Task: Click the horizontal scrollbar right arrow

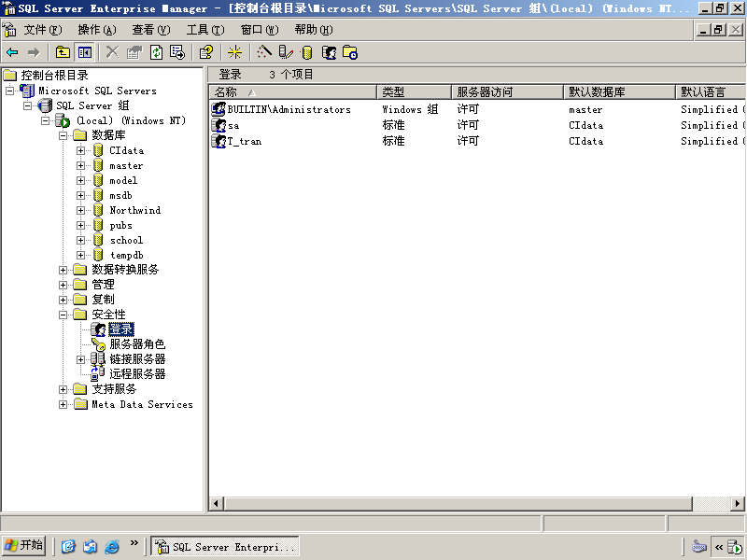Action: (x=738, y=503)
